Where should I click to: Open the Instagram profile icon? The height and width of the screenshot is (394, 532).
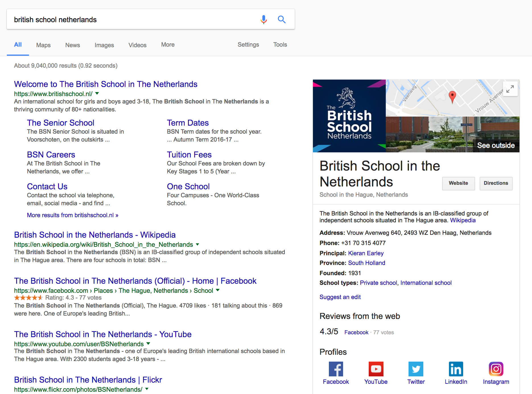tap(496, 369)
